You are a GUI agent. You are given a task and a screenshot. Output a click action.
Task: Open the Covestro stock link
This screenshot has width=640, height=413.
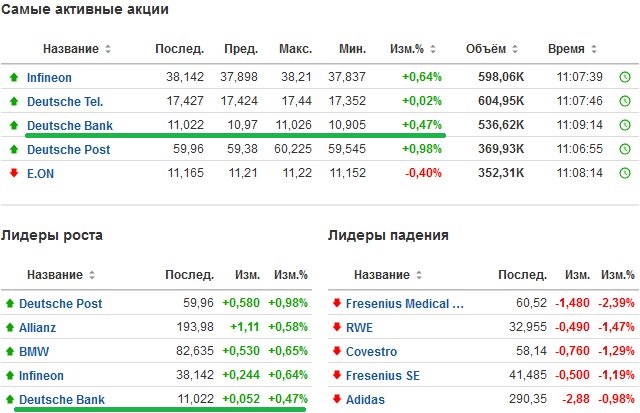(x=371, y=351)
